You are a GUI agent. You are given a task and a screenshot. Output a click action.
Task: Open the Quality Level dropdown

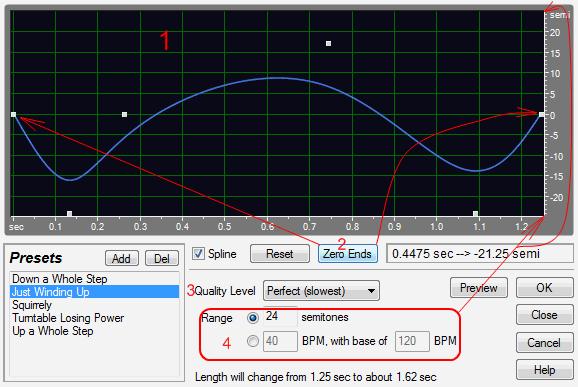pos(321,291)
